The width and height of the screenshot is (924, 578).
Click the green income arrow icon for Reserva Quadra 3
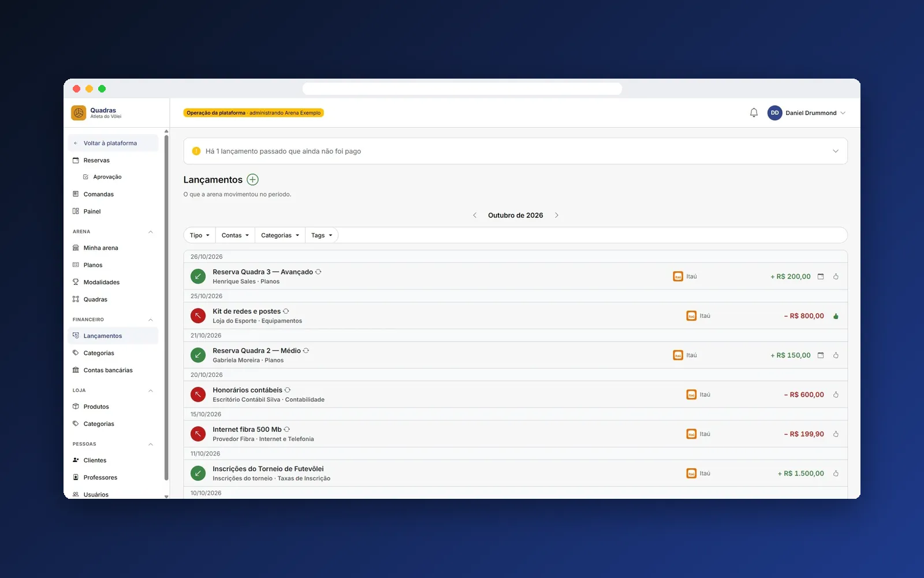(198, 276)
